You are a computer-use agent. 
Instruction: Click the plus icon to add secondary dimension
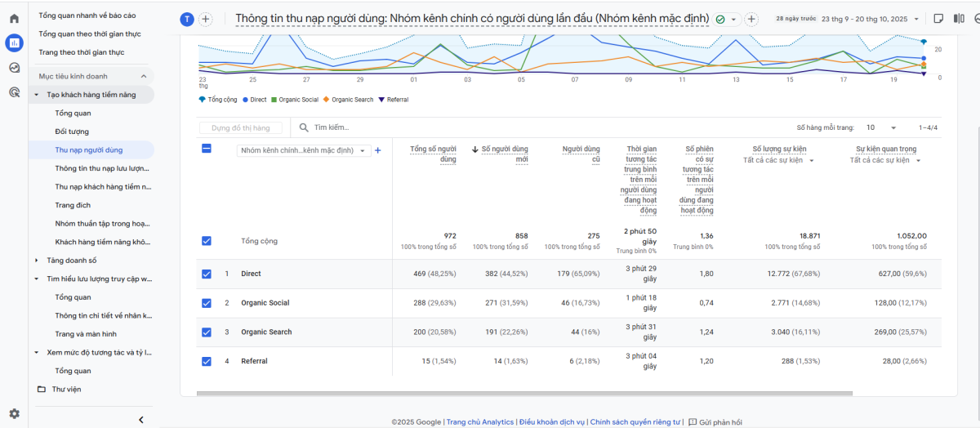[x=377, y=150]
